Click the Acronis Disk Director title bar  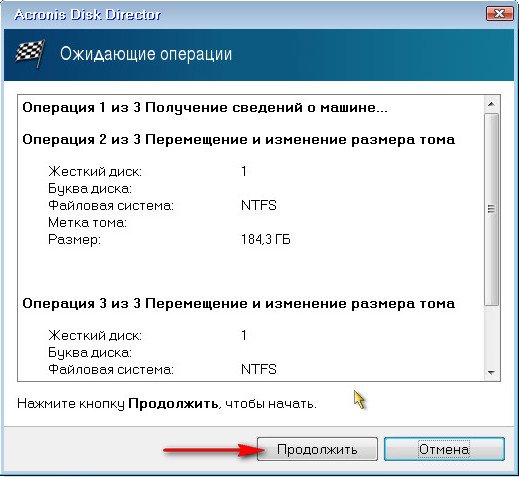[243, 15]
